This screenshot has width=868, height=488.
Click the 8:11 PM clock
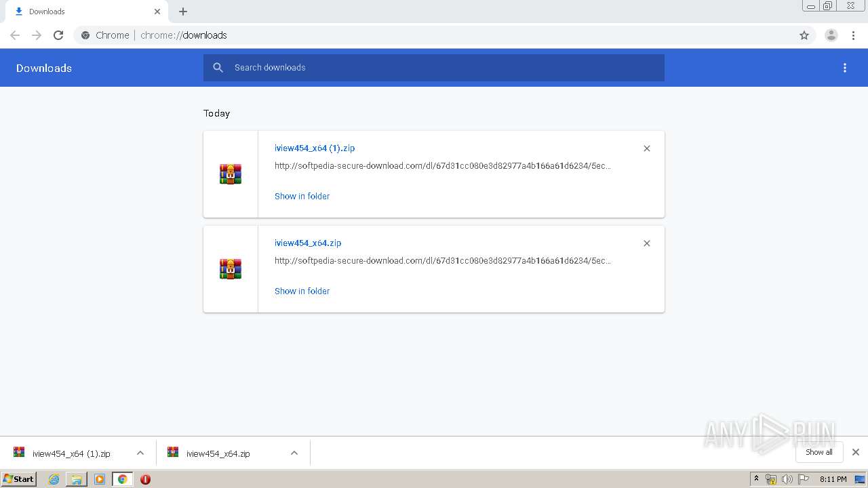click(x=833, y=479)
